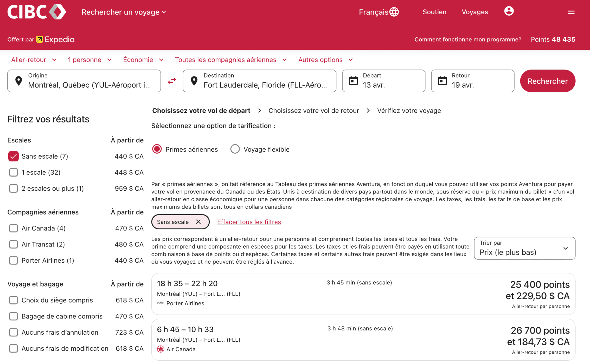Click the globe language icon
590x364 pixels.
(394, 12)
